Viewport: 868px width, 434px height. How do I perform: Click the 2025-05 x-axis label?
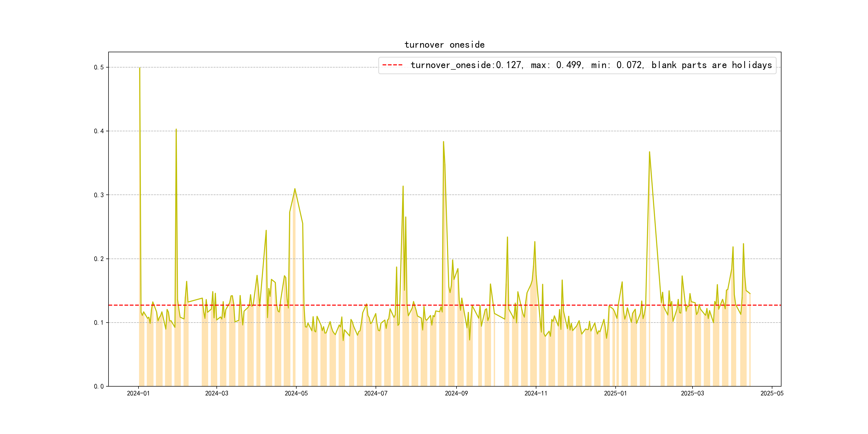point(772,393)
